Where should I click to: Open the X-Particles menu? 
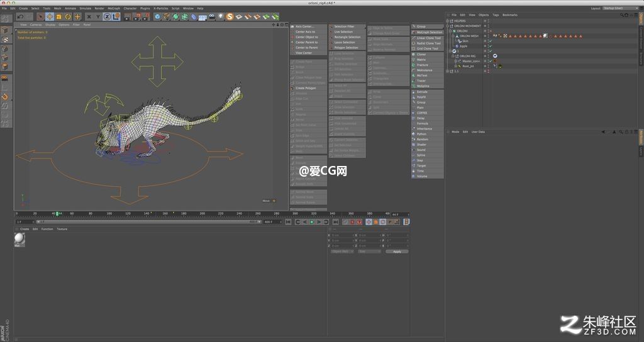160,8
